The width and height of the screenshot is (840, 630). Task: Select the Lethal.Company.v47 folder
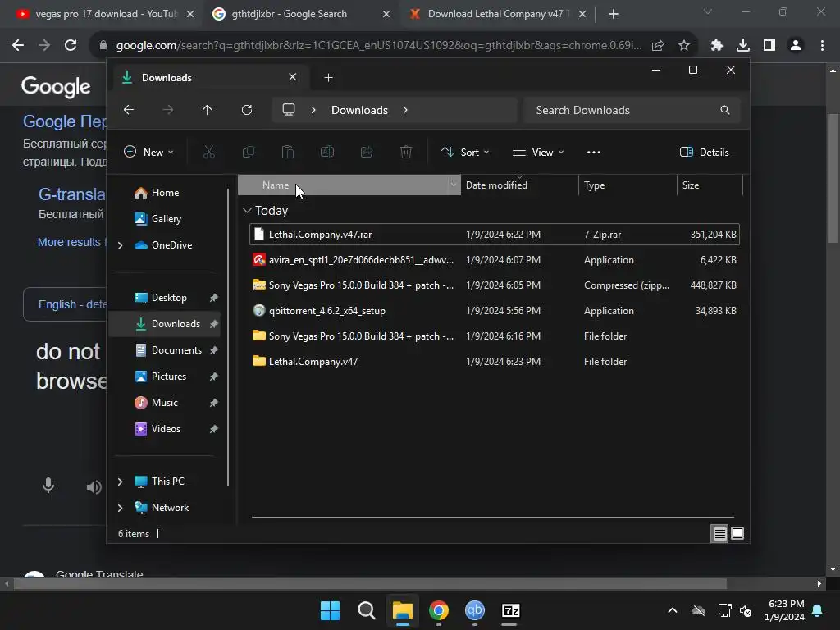pos(495,362)
